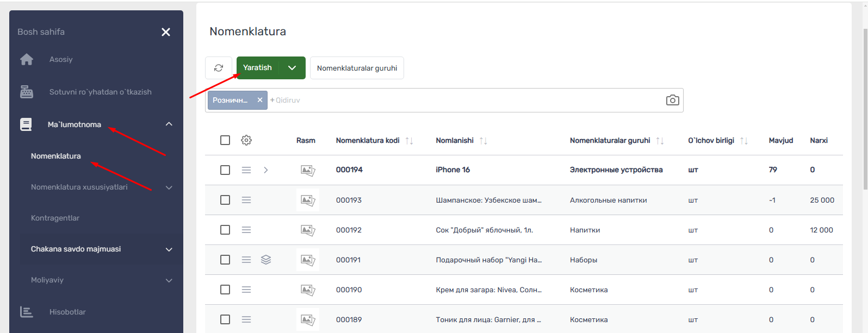The image size is (868, 333).
Task: Check the 000191 row checkbox
Action: point(225,260)
